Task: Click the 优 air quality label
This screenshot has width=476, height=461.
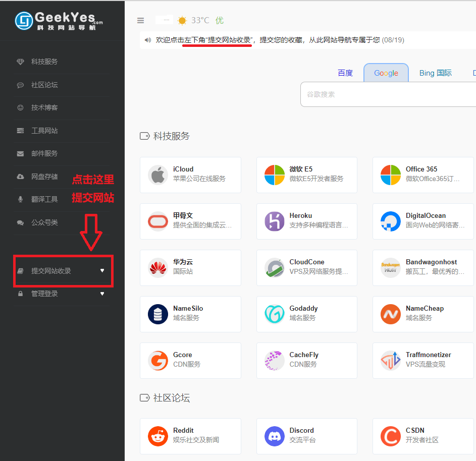Action: tap(219, 20)
